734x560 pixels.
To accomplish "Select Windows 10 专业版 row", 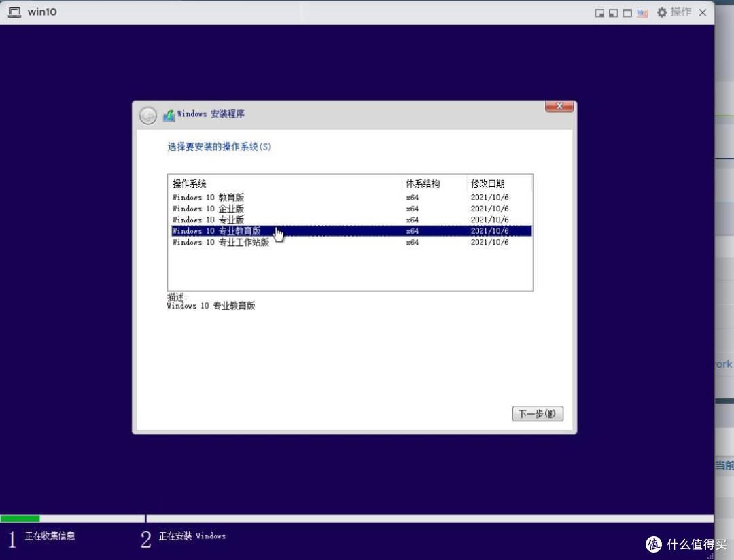I will (x=350, y=220).
